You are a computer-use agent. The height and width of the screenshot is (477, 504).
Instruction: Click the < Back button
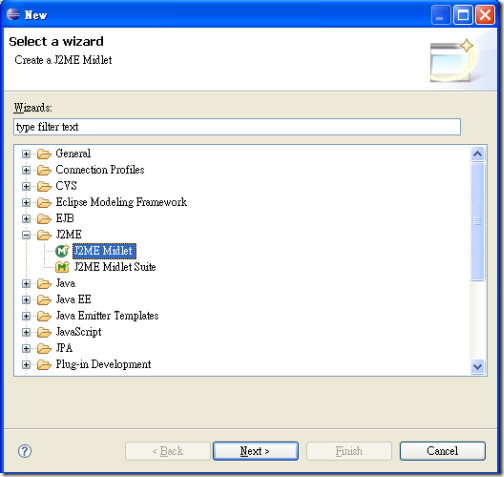[x=168, y=451]
